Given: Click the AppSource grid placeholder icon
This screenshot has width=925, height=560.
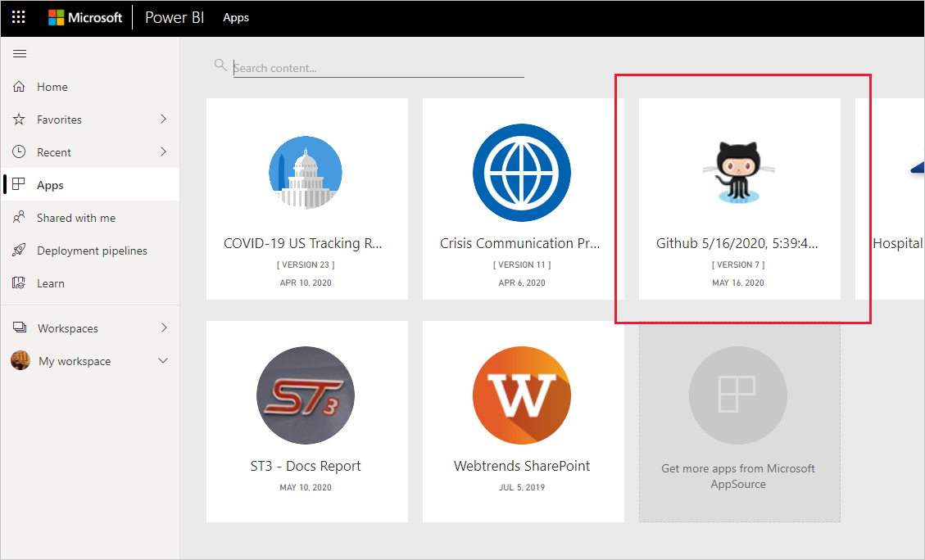Looking at the screenshot, I should 738,395.
